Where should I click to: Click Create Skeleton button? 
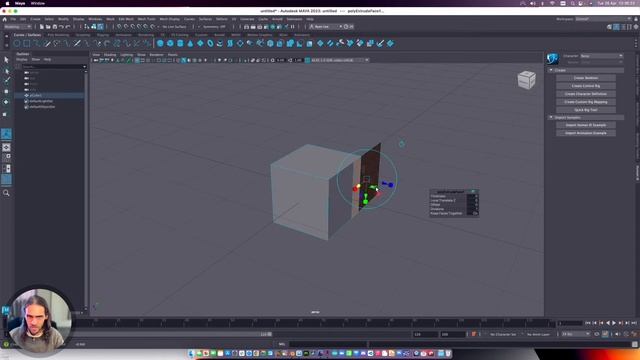coord(586,78)
